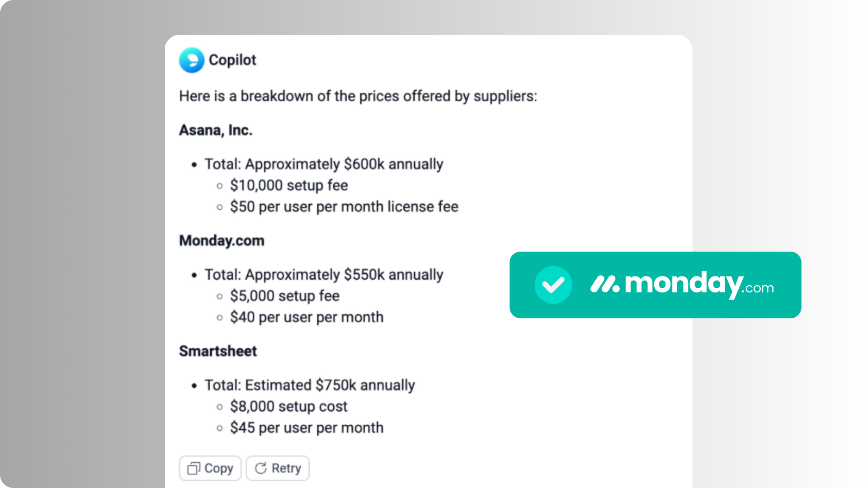Click the teal checkmark circle on the badge
Image resolution: width=868 pixels, height=488 pixels.
(553, 285)
